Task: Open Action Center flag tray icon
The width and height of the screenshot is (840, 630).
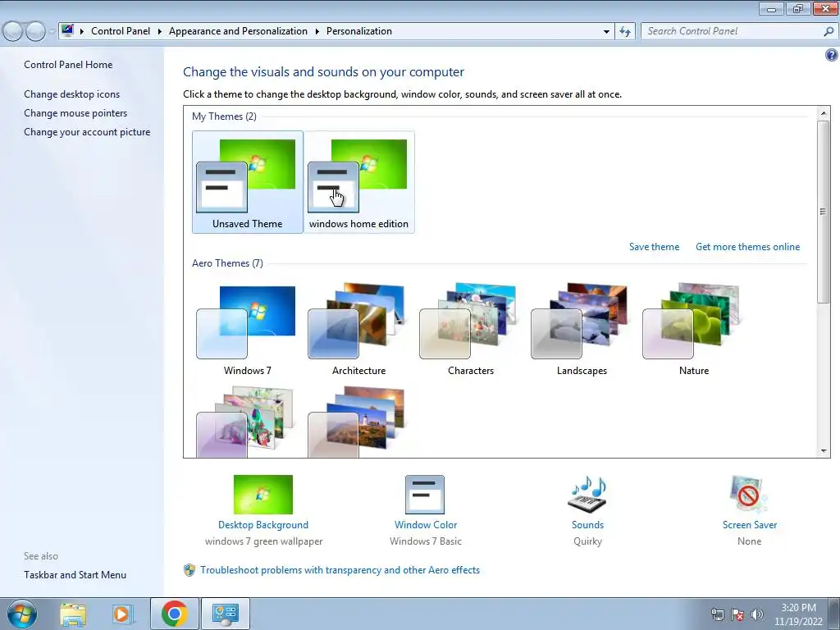Action: pyautogui.click(x=737, y=614)
